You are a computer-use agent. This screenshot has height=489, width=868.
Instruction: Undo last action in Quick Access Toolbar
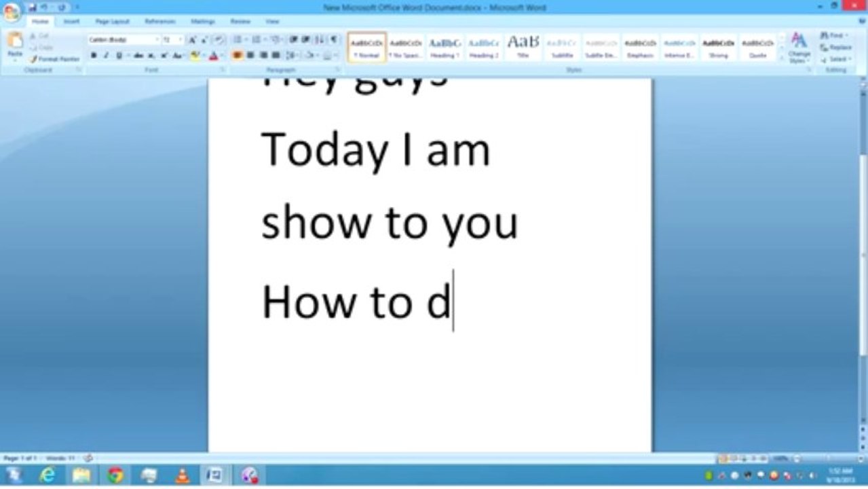click(x=45, y=7)
